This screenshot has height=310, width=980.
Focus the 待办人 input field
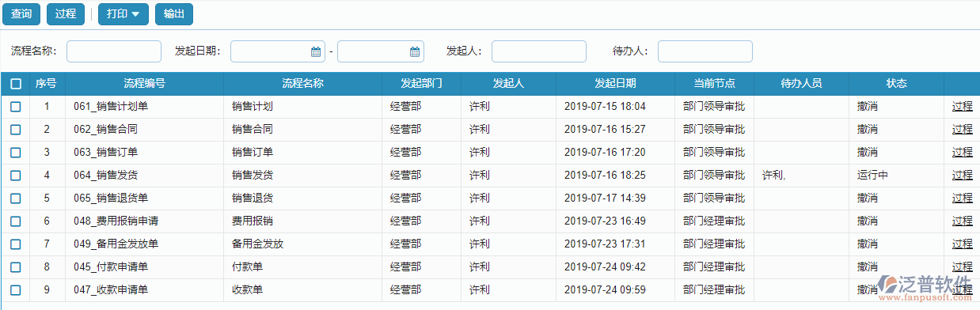(x=705, y=51)
